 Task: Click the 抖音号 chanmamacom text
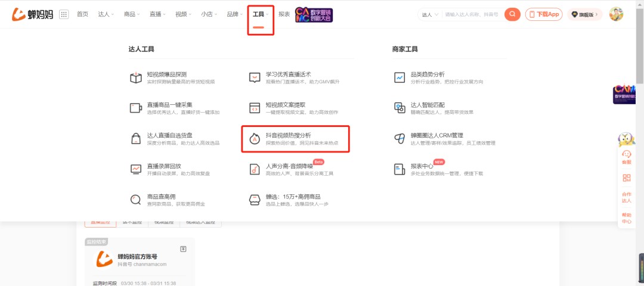(142, 265)
